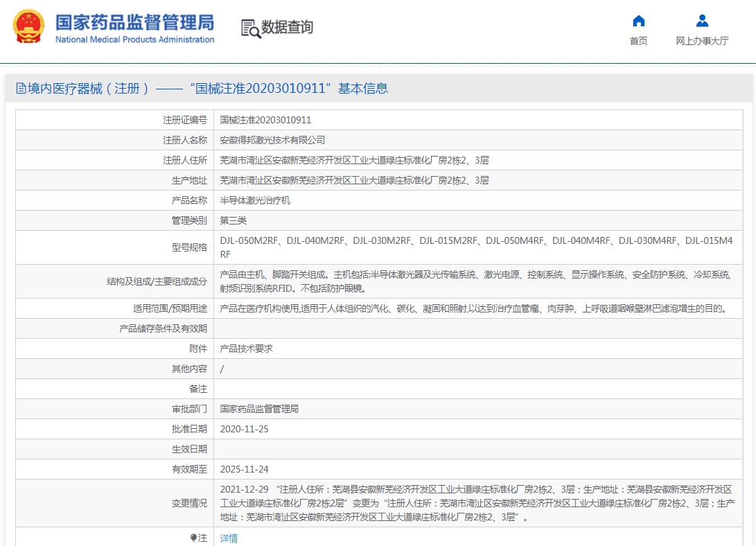Click the 审批部门 label cell
Image resolution: width=756 pixels, height=546 pixels.
[x=115, y=409]
